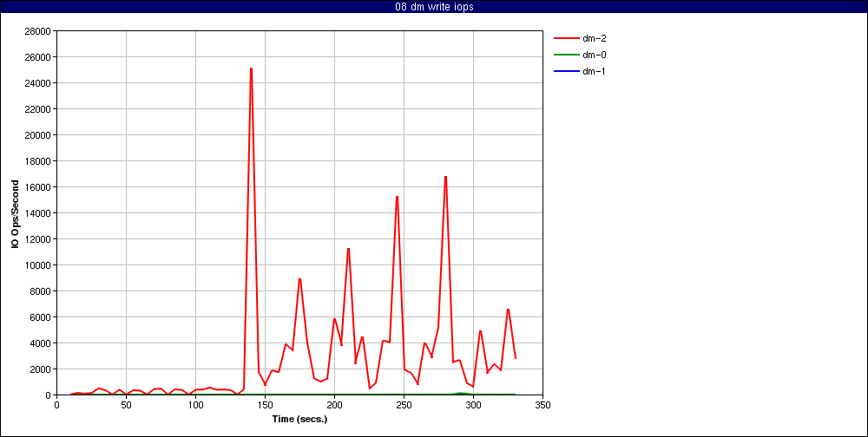Screen dimensions: 868x437
Task: Click the final dm-2 peak near 6500
Action: click(x=508, y=310)
